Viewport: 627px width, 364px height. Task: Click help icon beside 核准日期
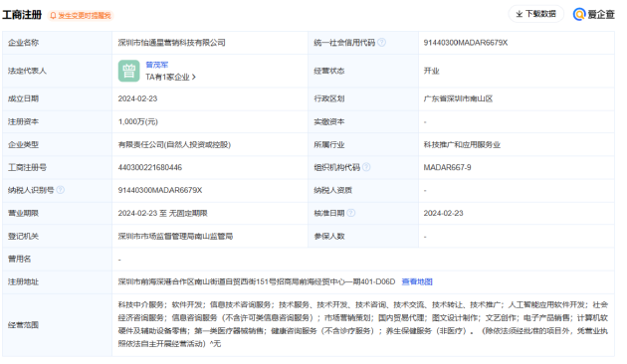coord(350,213)
